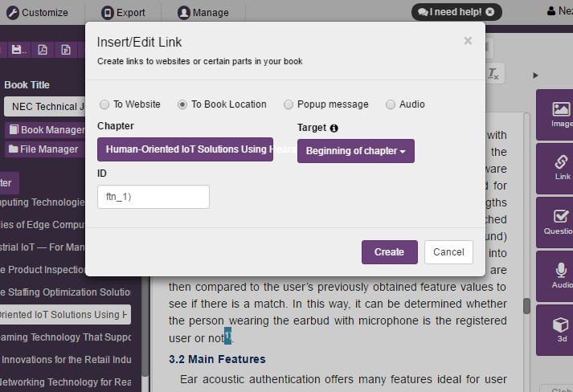Select the Popup message radio option

point(288,104)
